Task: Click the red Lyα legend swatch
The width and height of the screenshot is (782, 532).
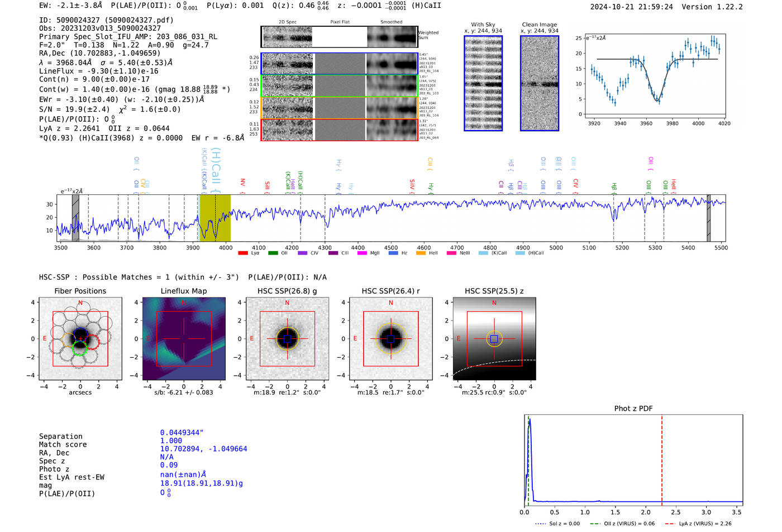Action: pos(243,253)
